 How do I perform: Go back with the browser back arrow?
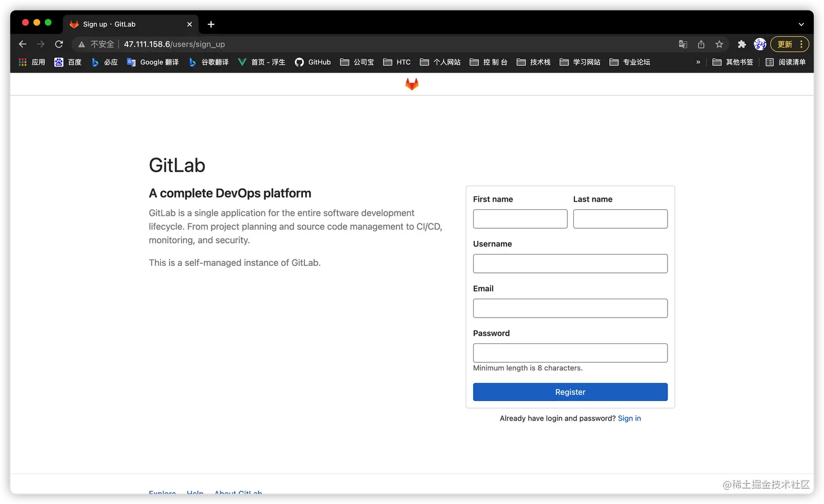coord(22,44)
